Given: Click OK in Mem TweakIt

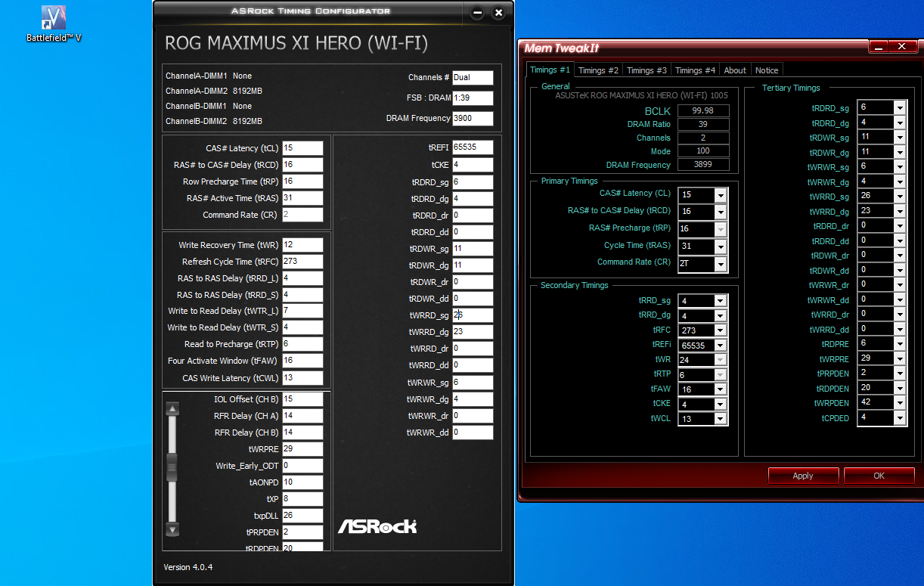Looking at the screenshot, I should point(879,476).
